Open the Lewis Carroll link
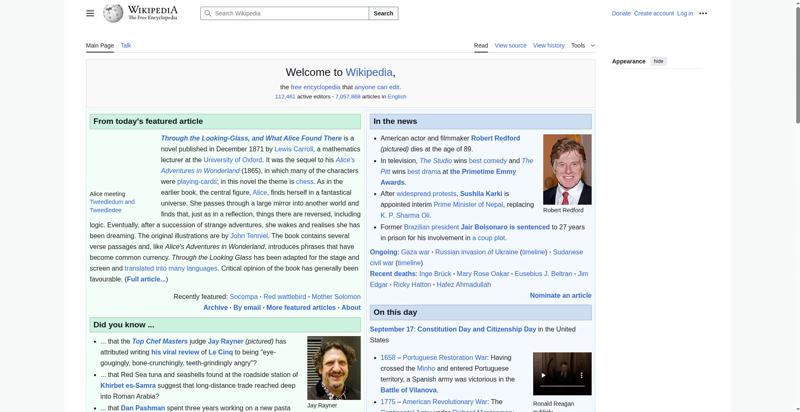 click(293, 149)
